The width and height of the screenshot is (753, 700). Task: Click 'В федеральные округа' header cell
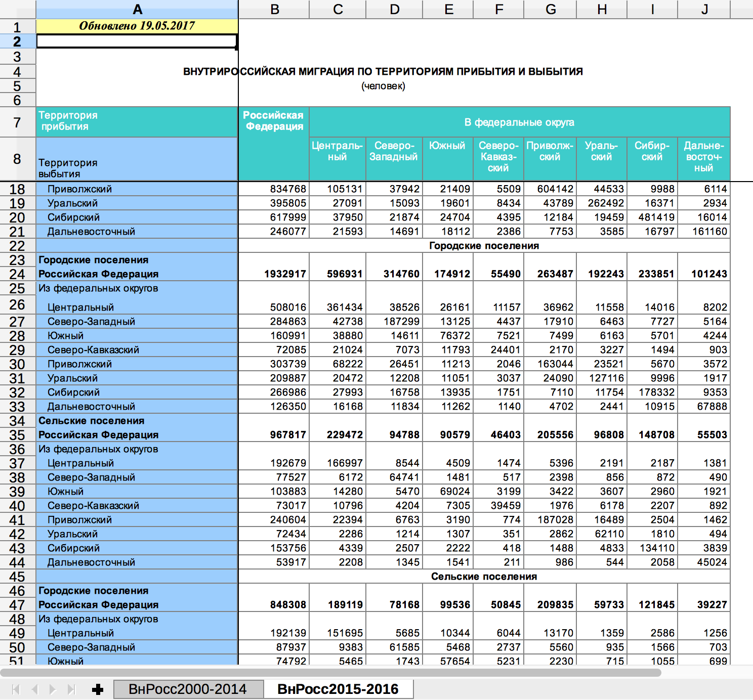tap(519, 122)
